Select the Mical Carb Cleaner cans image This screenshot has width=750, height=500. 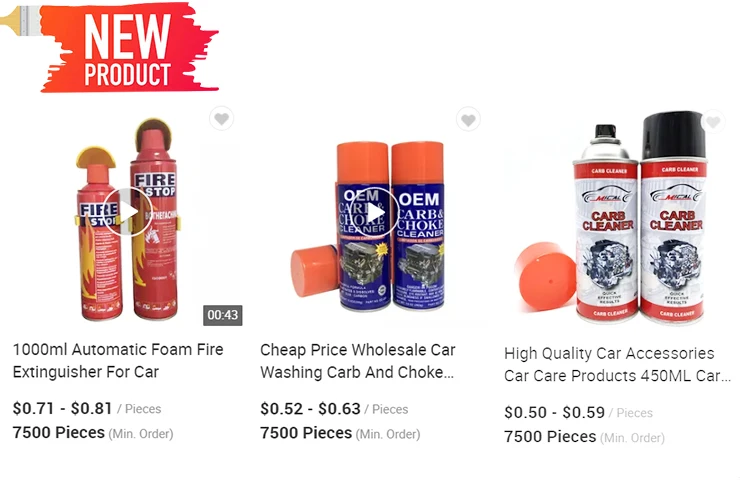[x=611, y=218]
